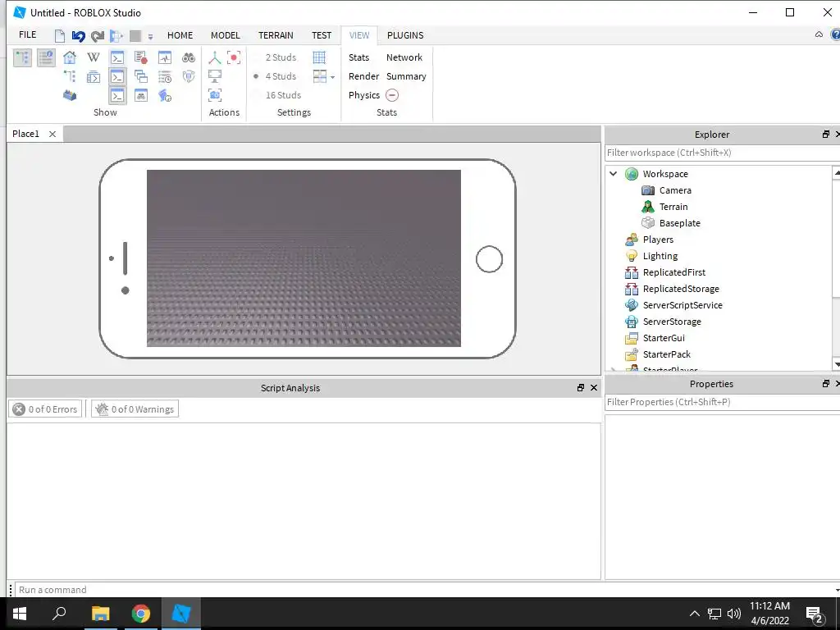840x630 pixels.
Task: Enter Full Screen monitor icon
Action: (x=215, y=76)
